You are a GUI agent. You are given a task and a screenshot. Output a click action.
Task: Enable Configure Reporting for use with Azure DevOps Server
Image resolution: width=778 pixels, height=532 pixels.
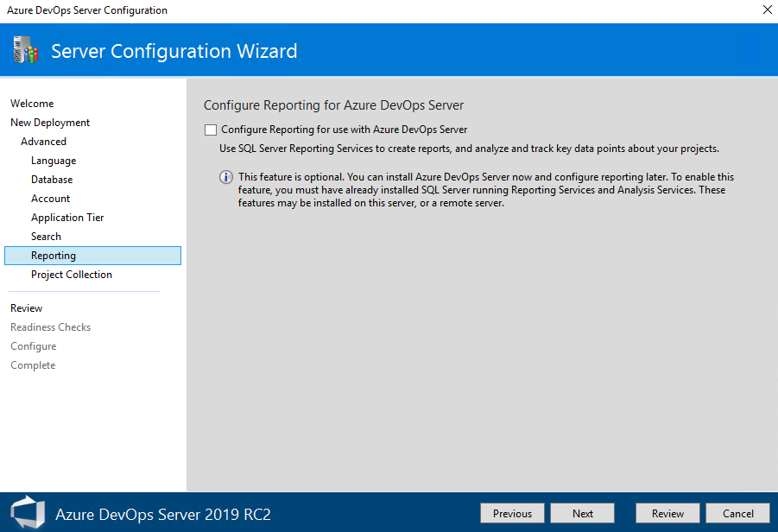pyautogui.click(x=210, y=130)
